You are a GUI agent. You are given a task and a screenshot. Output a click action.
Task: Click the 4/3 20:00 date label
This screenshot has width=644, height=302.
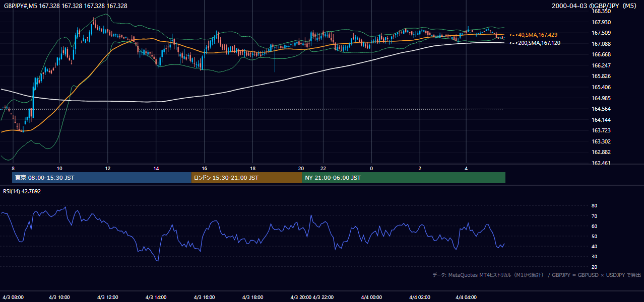point(301,297)
